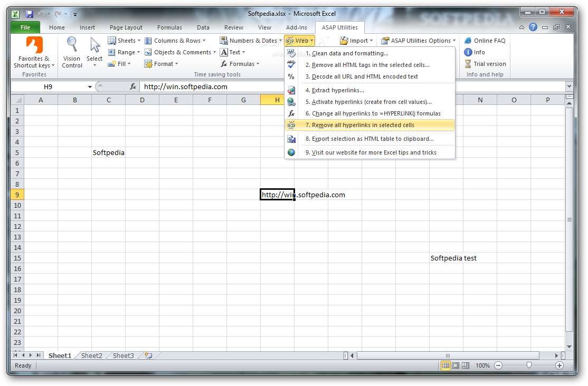
Task: Minimize the ribbon with caret icon
Action: point(521,27)
